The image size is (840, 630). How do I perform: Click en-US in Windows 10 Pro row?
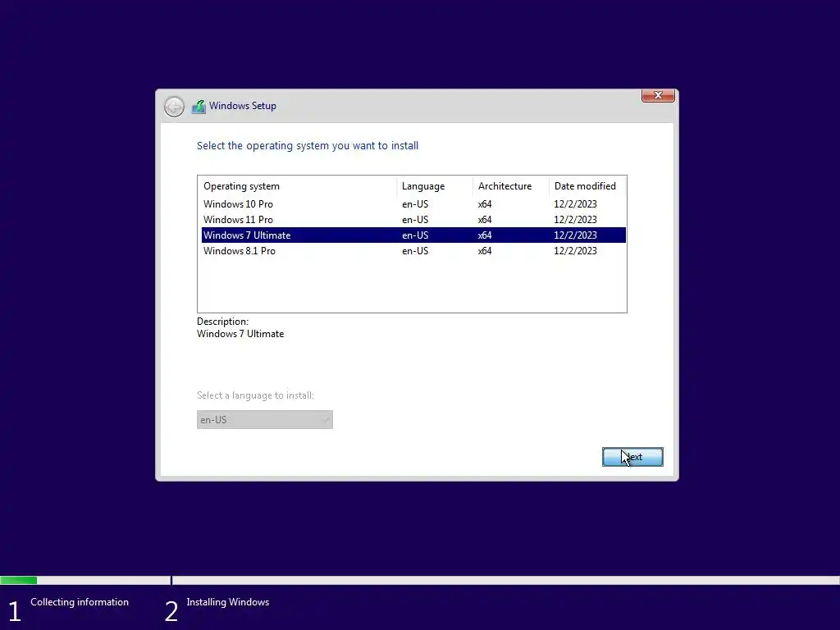[x=415, y=204]
